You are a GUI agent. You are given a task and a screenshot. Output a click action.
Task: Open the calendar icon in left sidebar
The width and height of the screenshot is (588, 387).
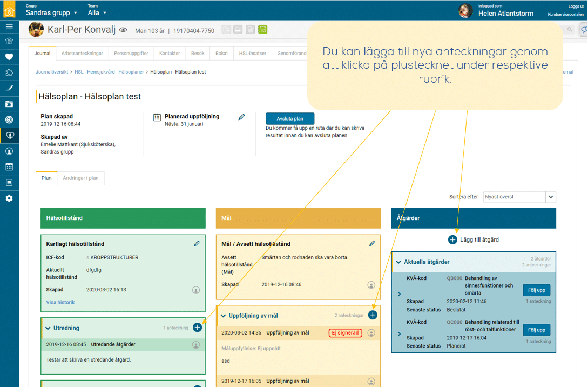click(x=9, y=167)
